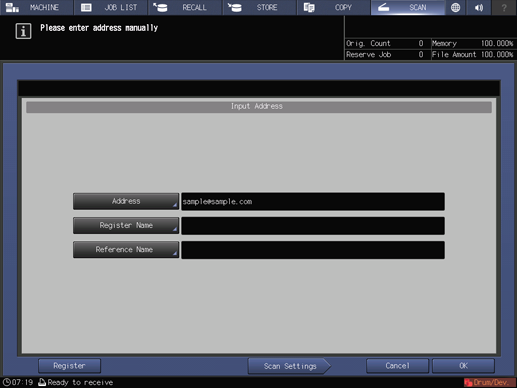
Task: Click the Drum/Dev. warning indicator
Action: coord(489,382)
